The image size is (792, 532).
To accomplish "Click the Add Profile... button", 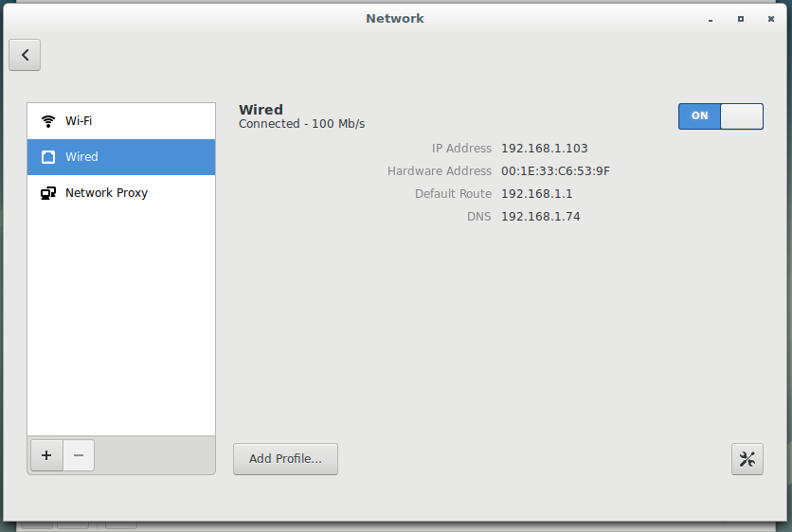I will [x=285, y=459].
